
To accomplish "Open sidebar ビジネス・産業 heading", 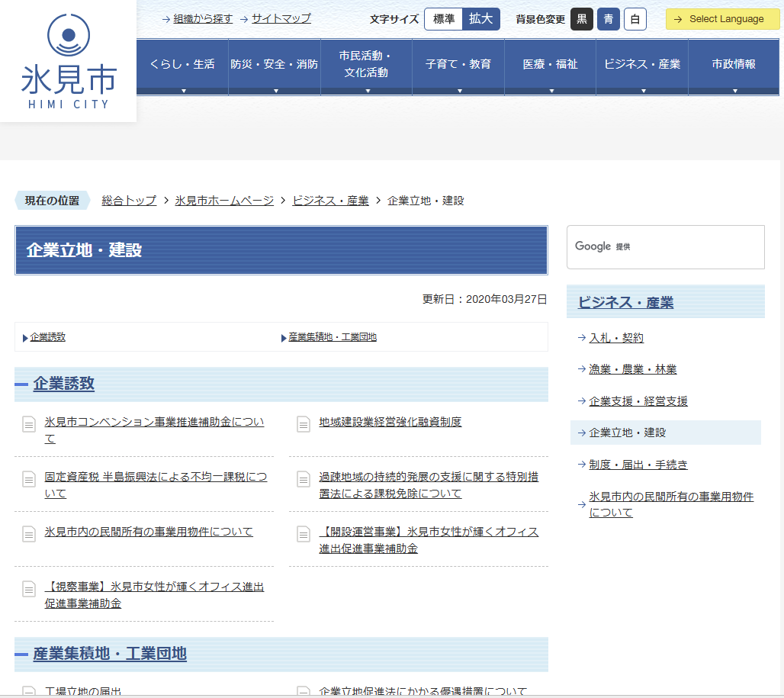I will coord(625,302).
